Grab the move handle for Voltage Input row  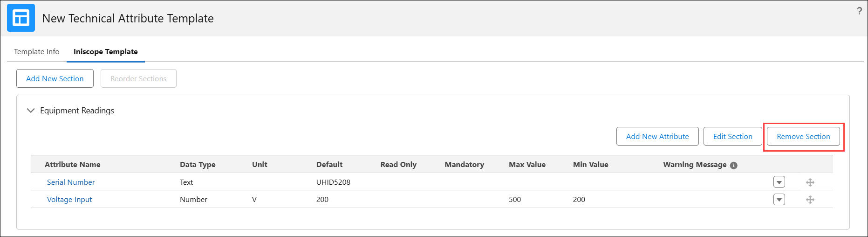810,200
